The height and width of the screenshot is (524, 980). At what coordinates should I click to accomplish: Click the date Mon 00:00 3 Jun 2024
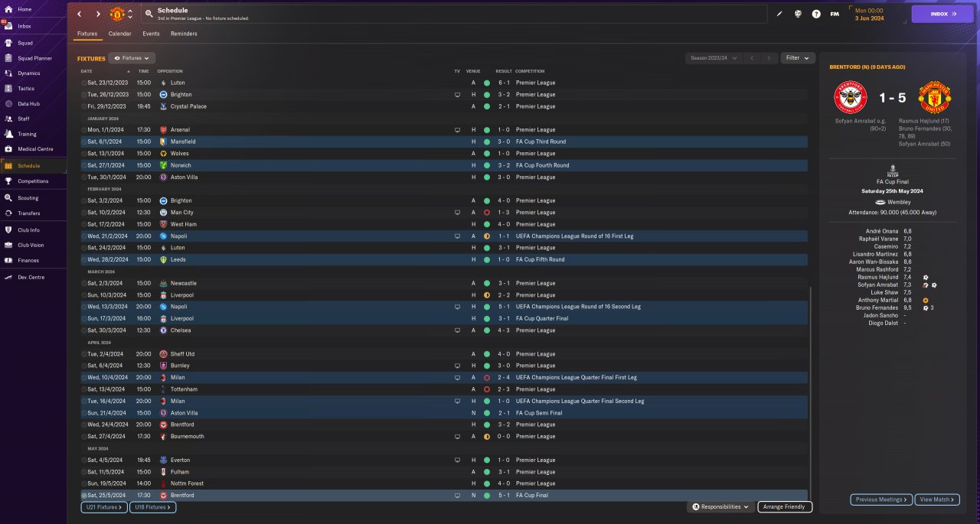869,14
